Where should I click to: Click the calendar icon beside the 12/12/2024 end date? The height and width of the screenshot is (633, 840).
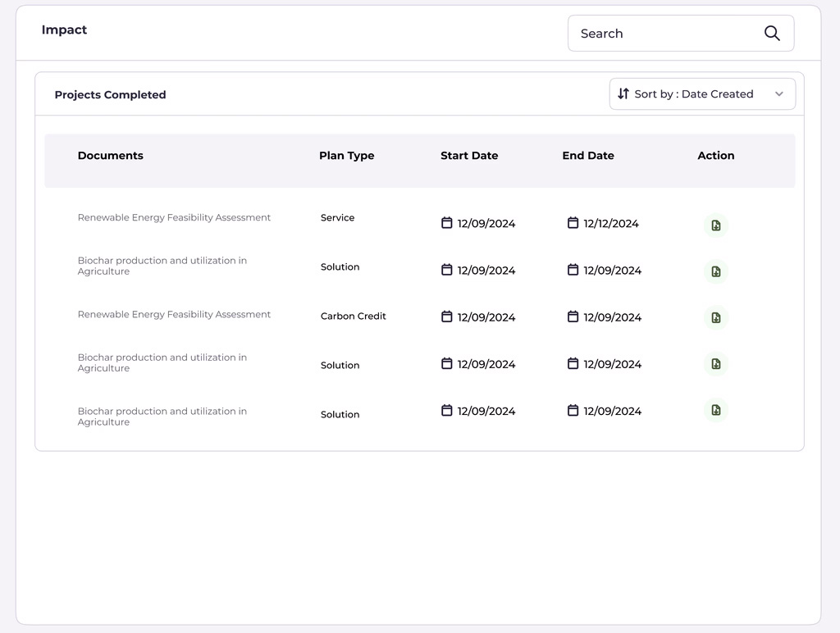click(573, 223)
